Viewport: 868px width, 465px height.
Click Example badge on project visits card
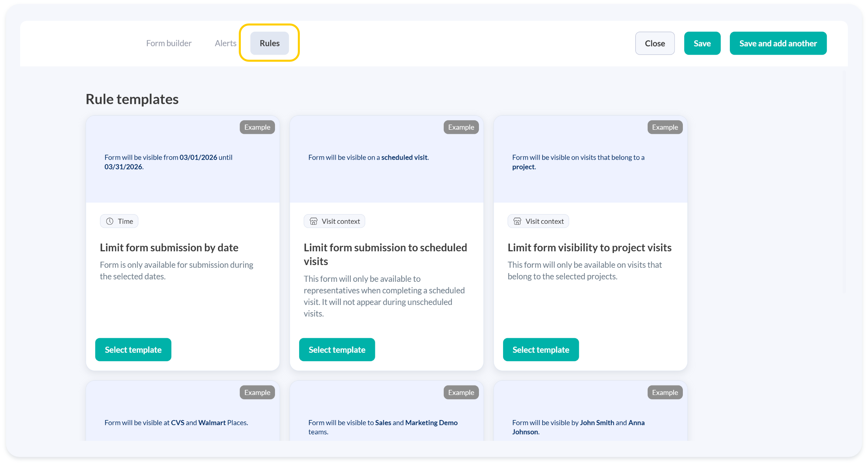click(x=664, y=127)
